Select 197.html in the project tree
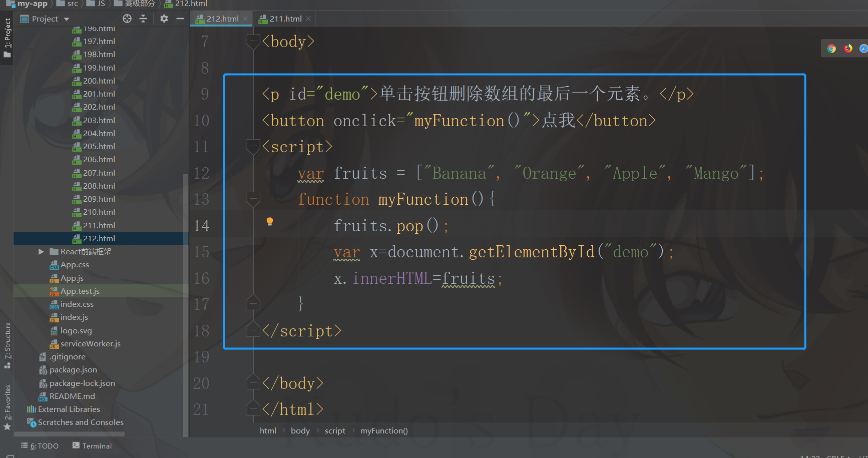This screenshot has height=458, width=868. click(x=99, y=41)
